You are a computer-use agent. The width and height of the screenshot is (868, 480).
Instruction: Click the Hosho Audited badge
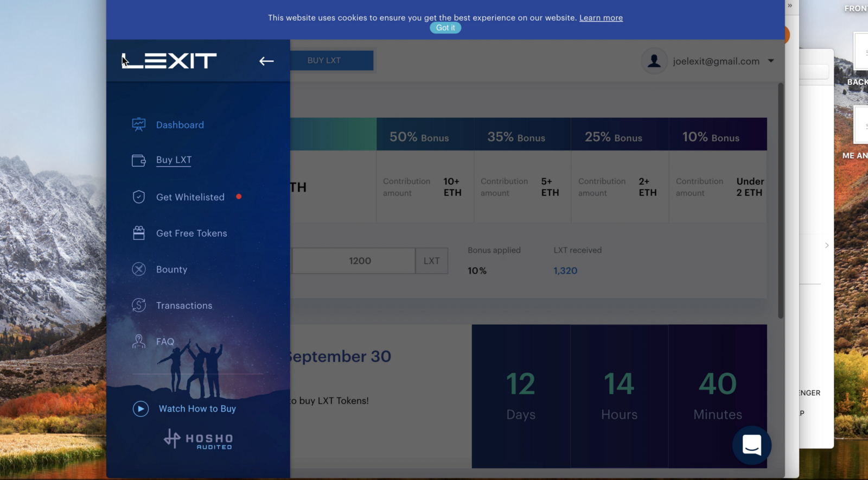pyautogui.click(x=199, y=439)
